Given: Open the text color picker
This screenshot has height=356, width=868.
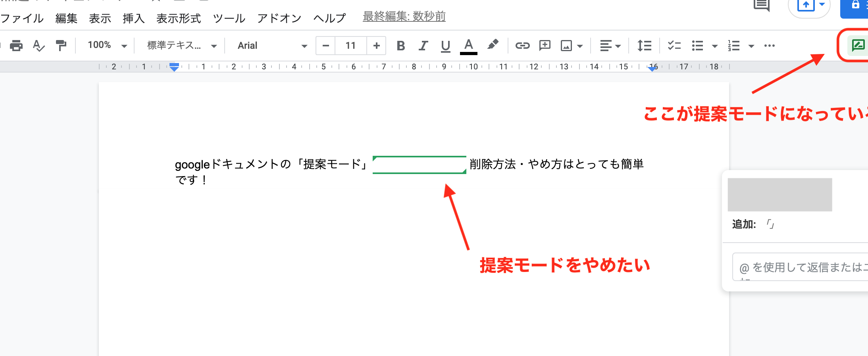Looking at the screenshot, I should pyautogui.click(x=469, y=46).
